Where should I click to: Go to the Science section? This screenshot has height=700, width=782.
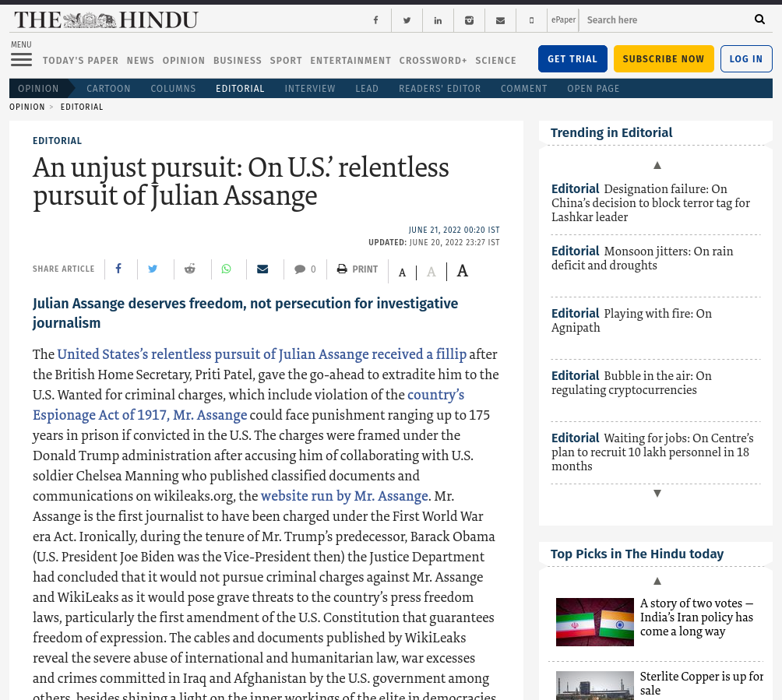[495, 60]
